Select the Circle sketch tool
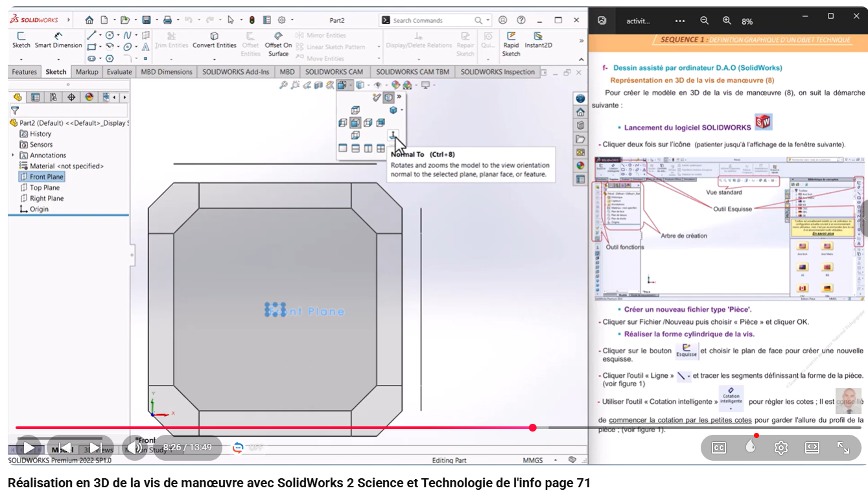The image size is (868, 497). (110, 35)
